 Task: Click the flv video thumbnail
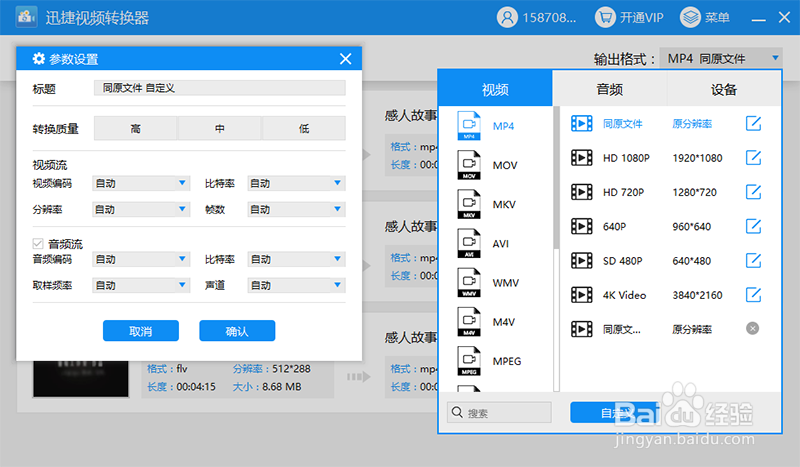coord(81,379)
